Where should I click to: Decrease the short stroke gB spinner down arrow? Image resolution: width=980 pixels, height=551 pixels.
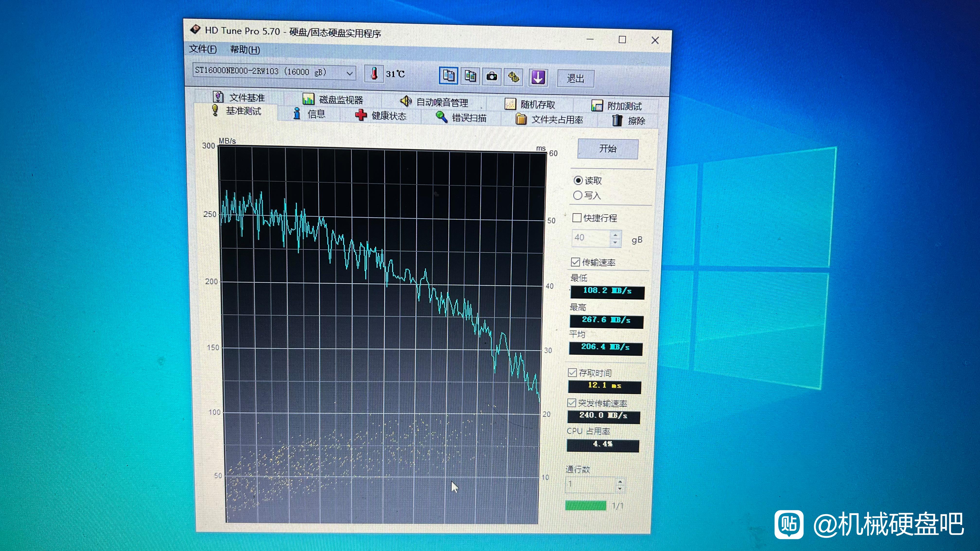pyautogui.click(x=616, y=243)
